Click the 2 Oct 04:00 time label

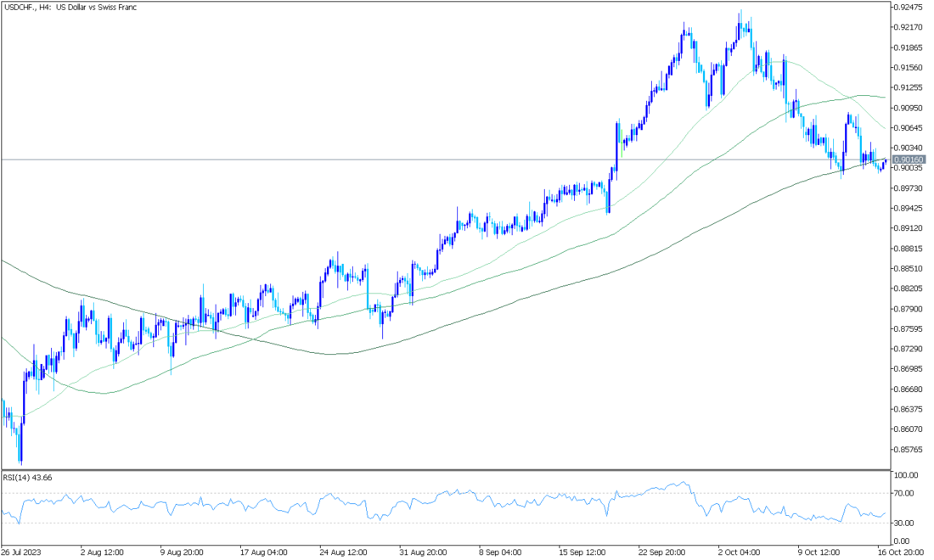(x=740, y=552)
